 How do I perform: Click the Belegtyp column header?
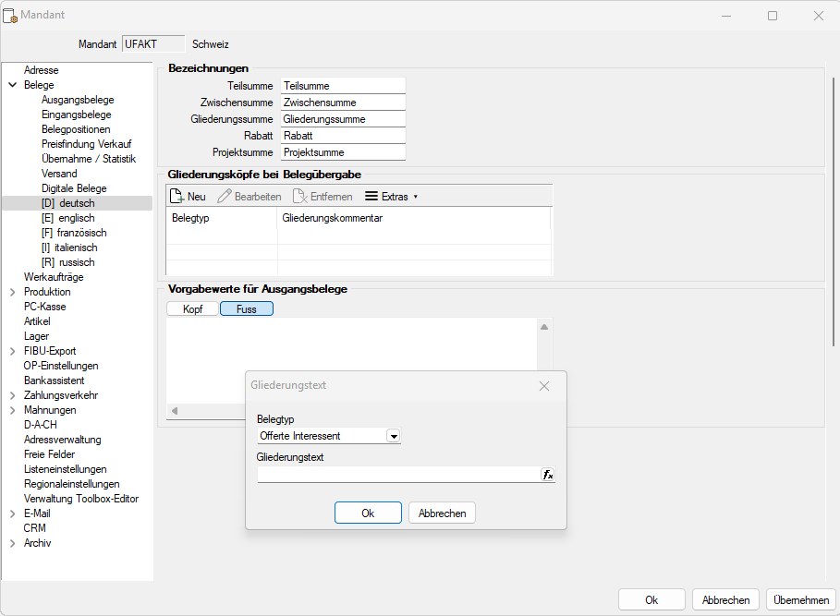point(221,218)
